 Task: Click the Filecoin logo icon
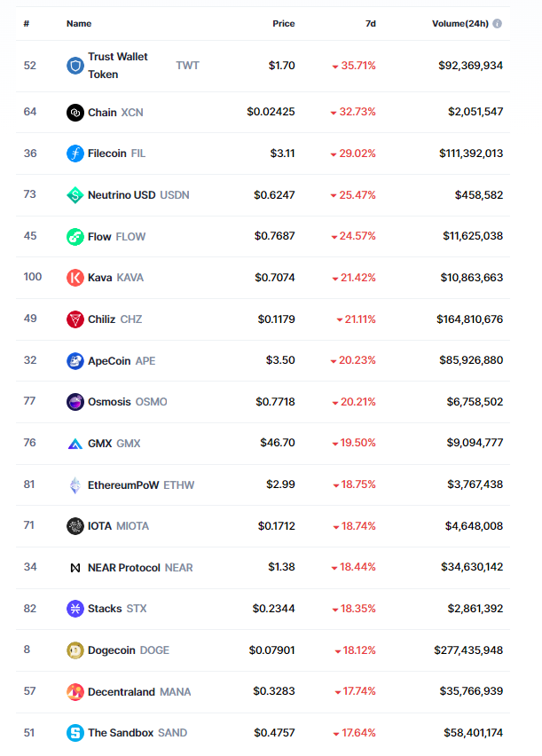pyautogui.click(x=75, y=154)
